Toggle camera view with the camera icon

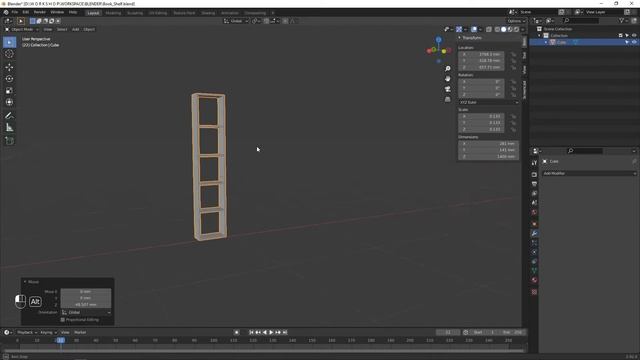(x=448, y=89)
